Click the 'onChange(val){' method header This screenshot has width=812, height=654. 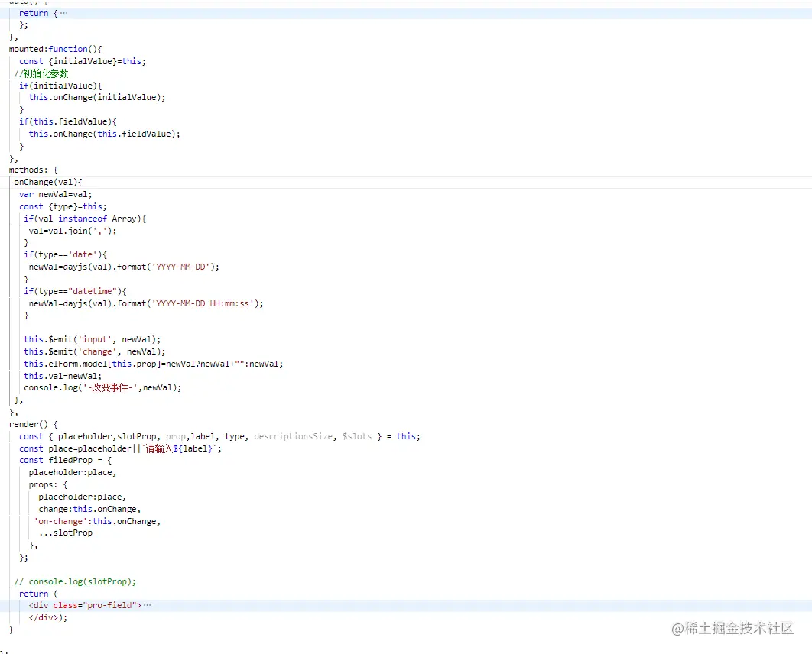click(x=47, y=182)
